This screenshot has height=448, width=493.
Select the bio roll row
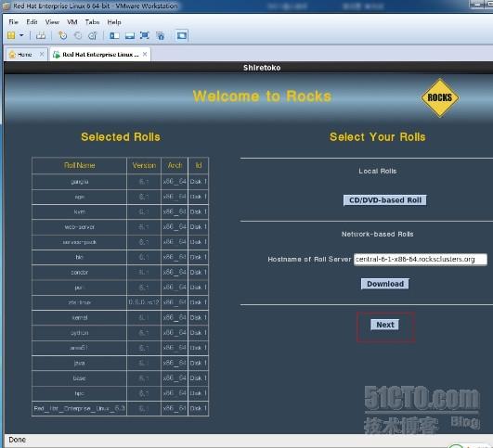coord(120,257)
